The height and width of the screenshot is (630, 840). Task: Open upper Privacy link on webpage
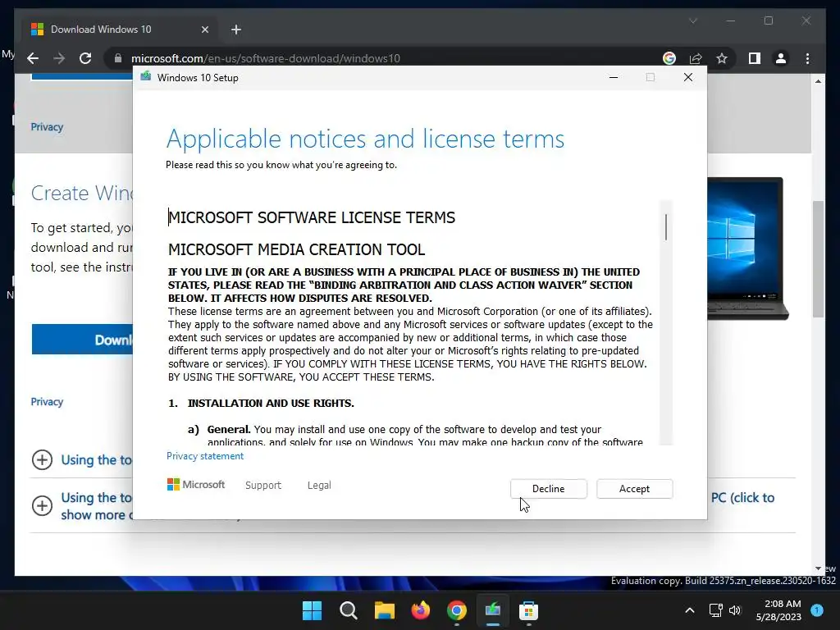(47, 127)
